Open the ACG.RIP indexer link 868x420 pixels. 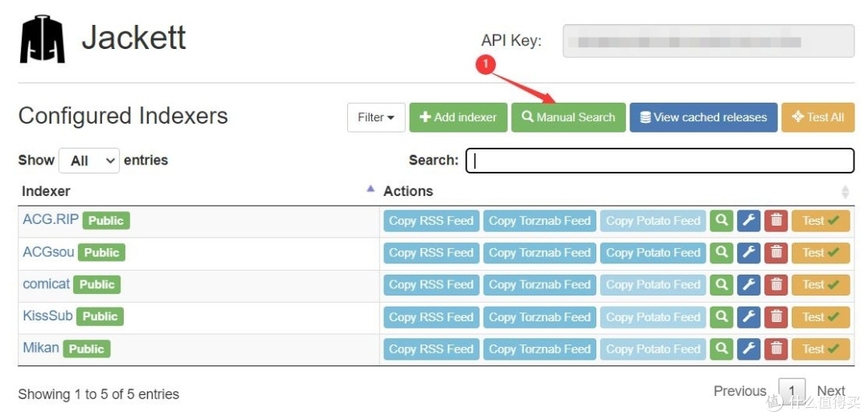coord(50,219)
